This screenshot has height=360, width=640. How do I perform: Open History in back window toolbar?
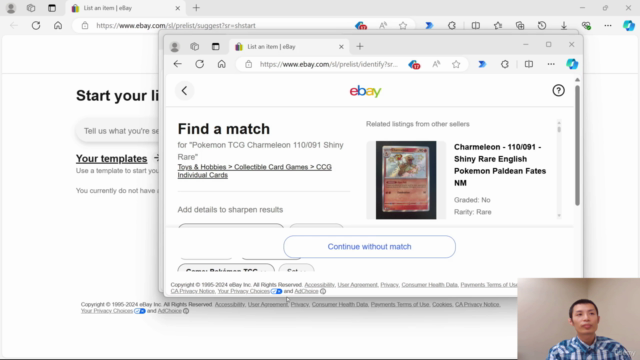pyautogui.click(x=542, y=25)
